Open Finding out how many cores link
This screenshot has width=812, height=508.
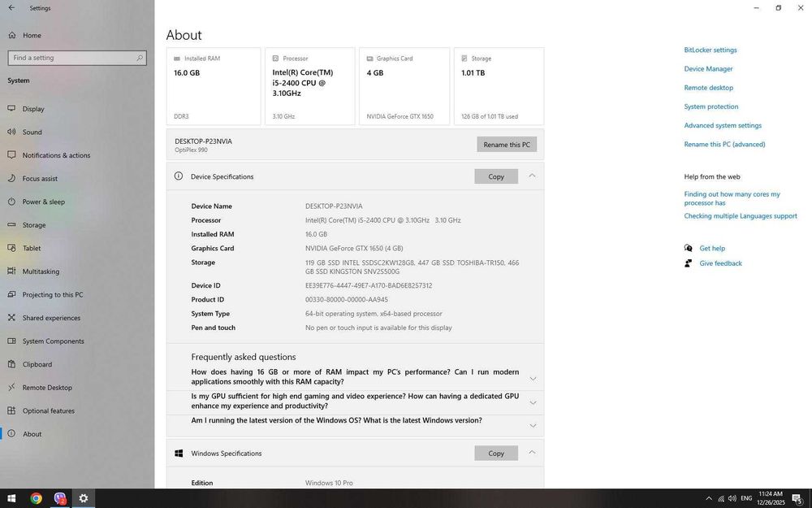732,198
